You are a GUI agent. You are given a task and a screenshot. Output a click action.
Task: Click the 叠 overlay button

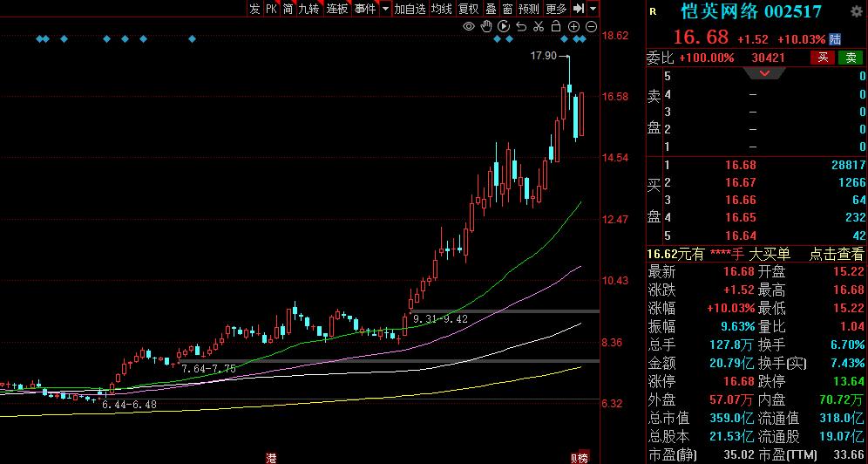coord(491,9)
